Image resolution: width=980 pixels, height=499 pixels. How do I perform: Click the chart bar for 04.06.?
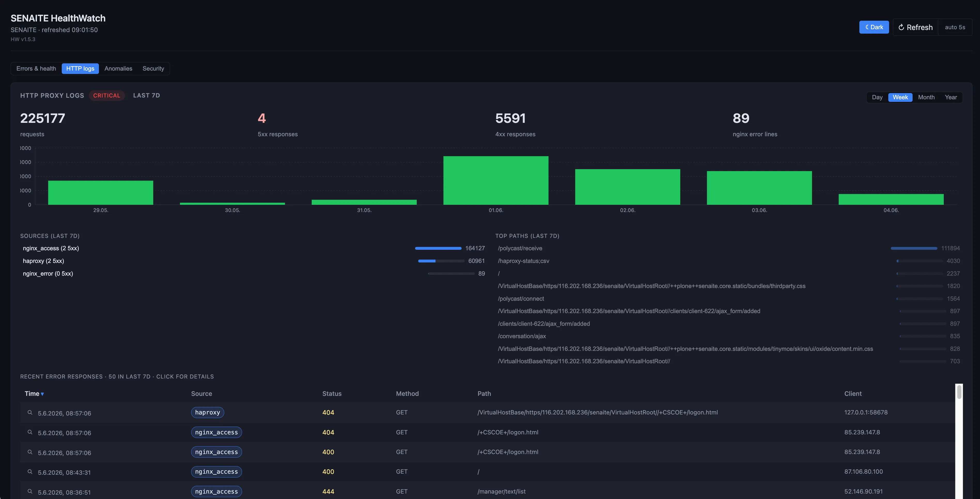(x=891, y=199)
